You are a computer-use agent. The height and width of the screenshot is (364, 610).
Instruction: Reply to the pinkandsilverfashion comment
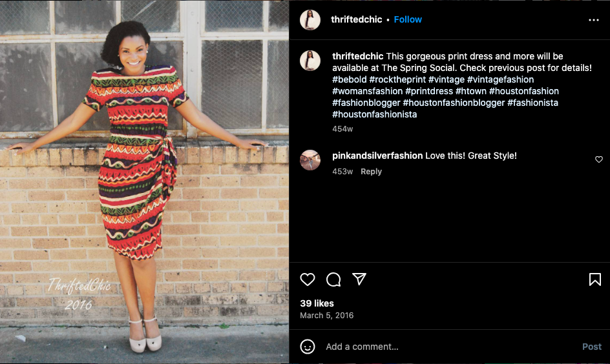point(371,172)
